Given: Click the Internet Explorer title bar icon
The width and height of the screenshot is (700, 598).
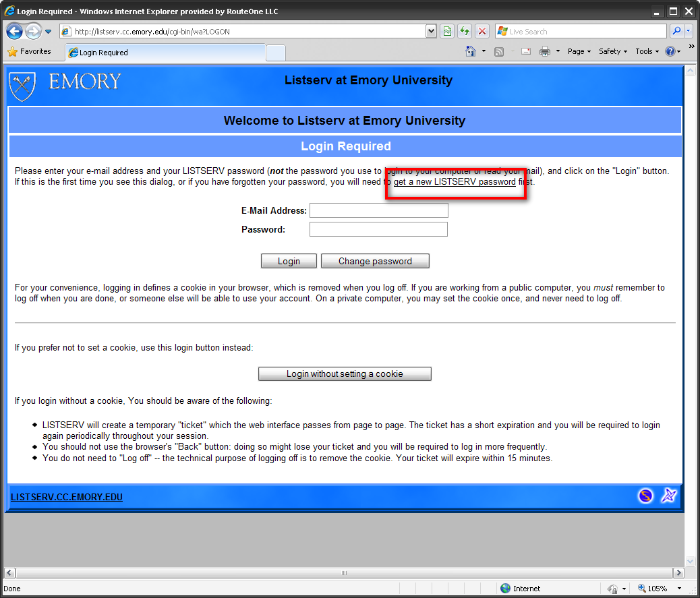Looking at the screenshot, I should pos(9,11).
